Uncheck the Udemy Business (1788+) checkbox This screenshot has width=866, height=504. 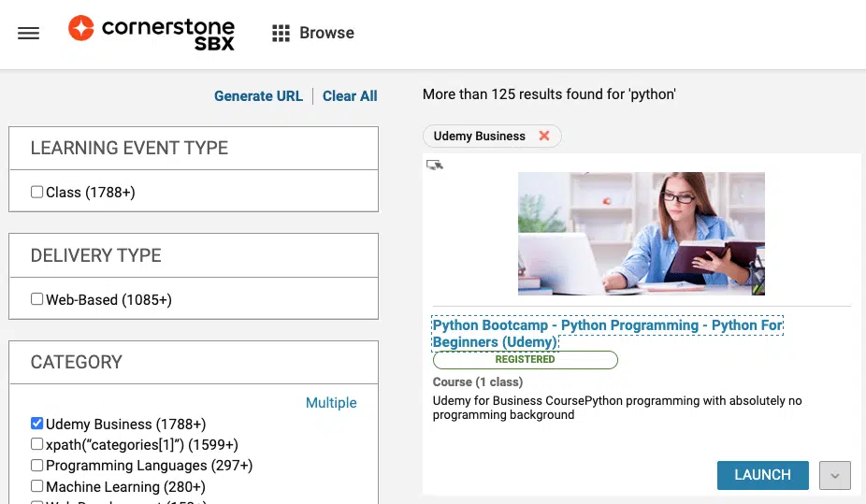click(36, 423)
